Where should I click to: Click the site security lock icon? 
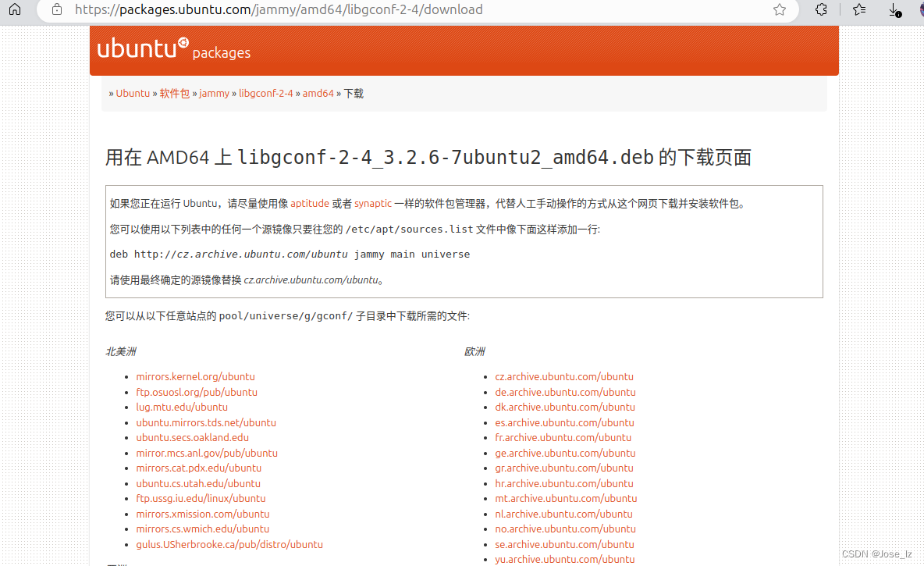(56, 9)
